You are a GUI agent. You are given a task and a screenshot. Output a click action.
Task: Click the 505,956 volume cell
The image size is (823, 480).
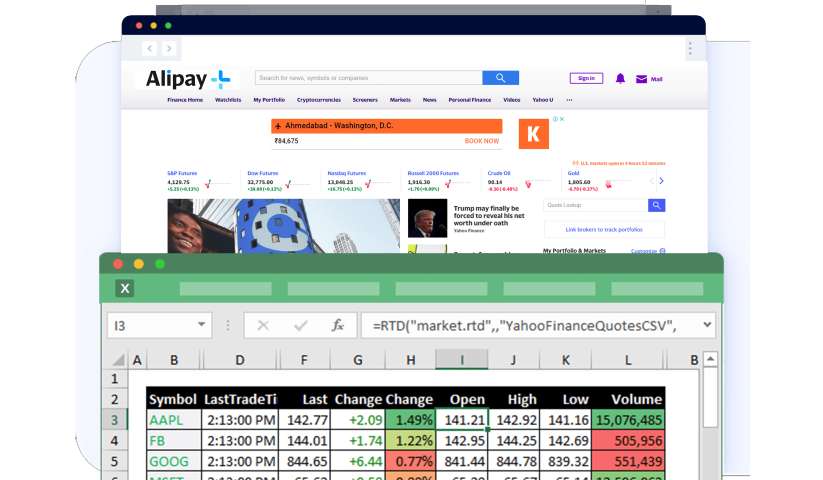(628, 441)
